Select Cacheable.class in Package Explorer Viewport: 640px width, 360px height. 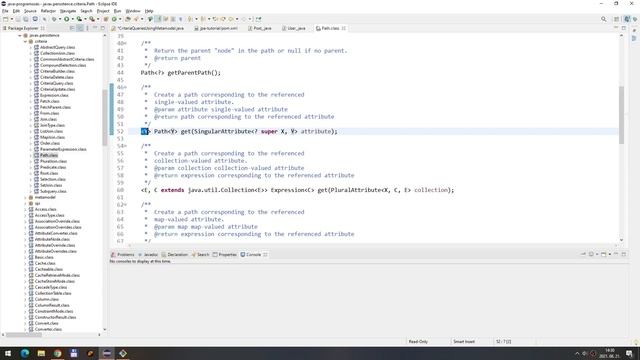click(x=49, y=269)
